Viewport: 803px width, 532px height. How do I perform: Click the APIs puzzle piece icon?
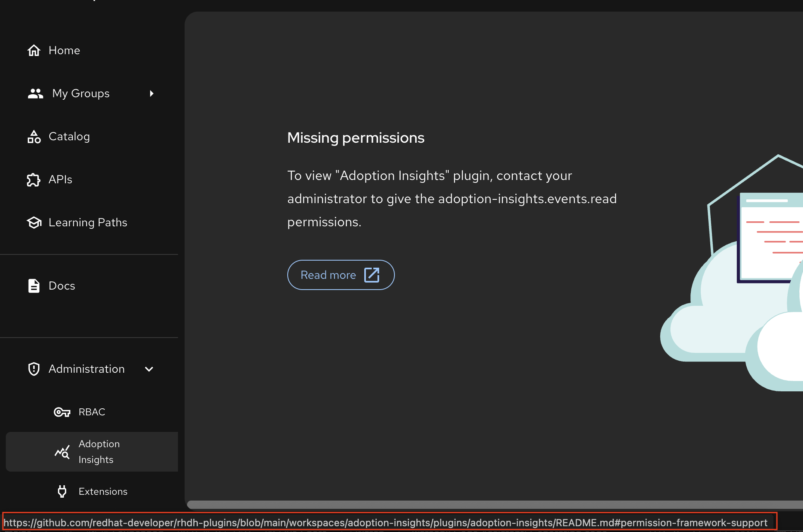click(x=34, y=180)
